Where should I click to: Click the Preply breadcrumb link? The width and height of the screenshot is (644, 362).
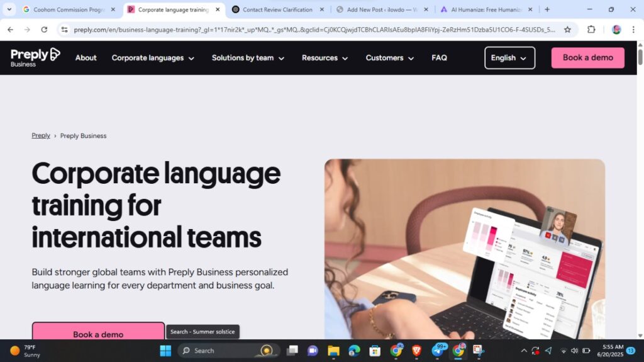41,136
